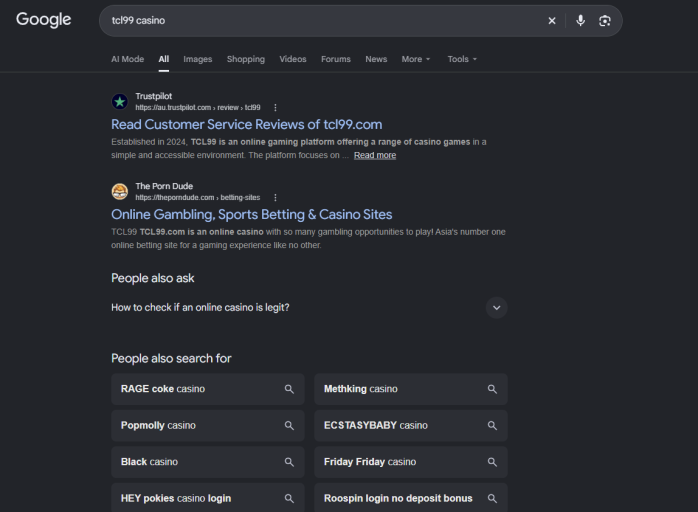Click into the search field containing 'tcl99 casino'

(x=321, y=21)
